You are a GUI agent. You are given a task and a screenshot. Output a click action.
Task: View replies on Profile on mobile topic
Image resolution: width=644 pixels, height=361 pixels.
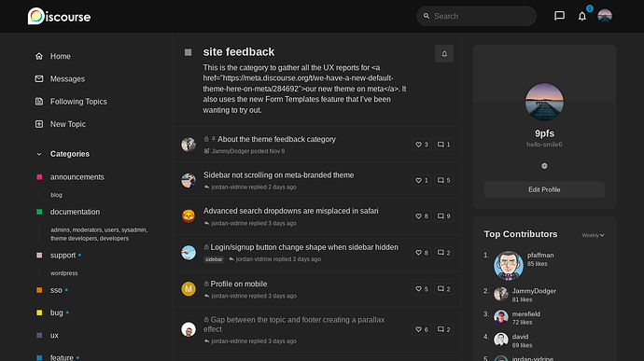(444, 289)
